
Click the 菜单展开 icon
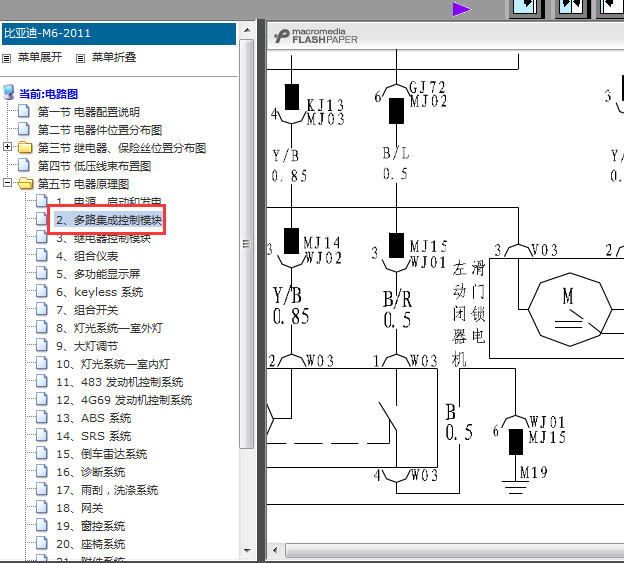[x=6, y=58]
